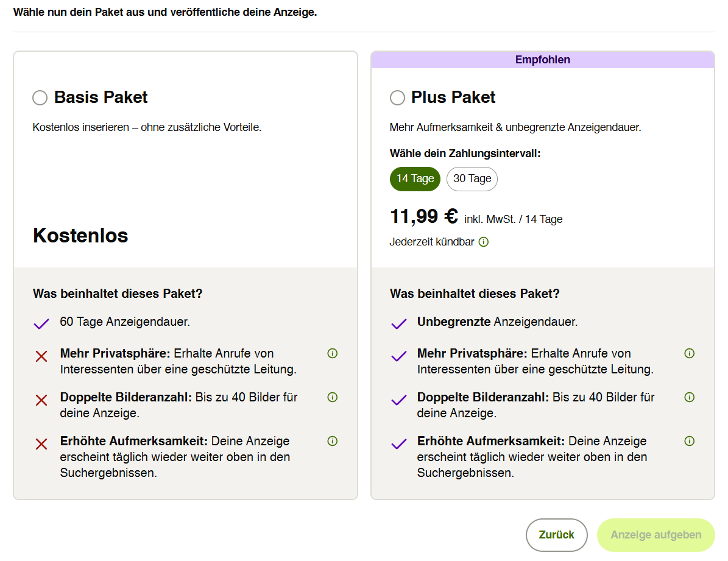The image size is (728, 561).
Task: Choose the 14 Tage payment interval
Action: tap(415, 179)
